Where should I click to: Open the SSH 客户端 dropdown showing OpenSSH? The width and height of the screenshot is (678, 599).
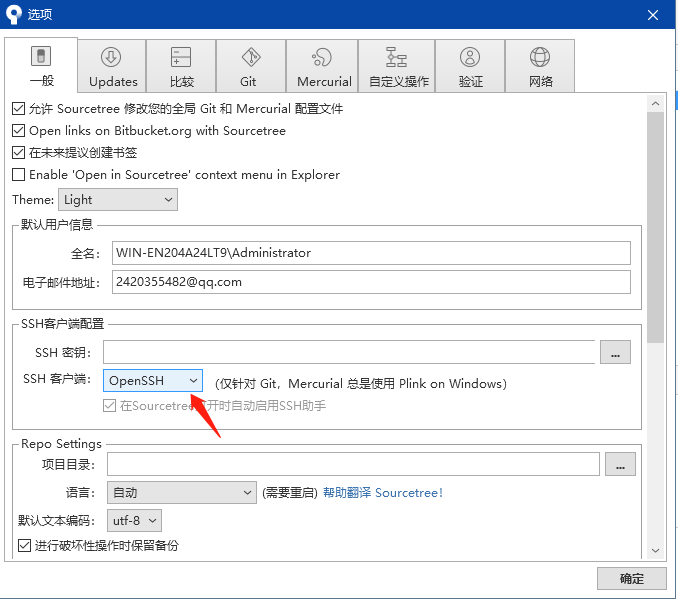(x=153, y=381)
